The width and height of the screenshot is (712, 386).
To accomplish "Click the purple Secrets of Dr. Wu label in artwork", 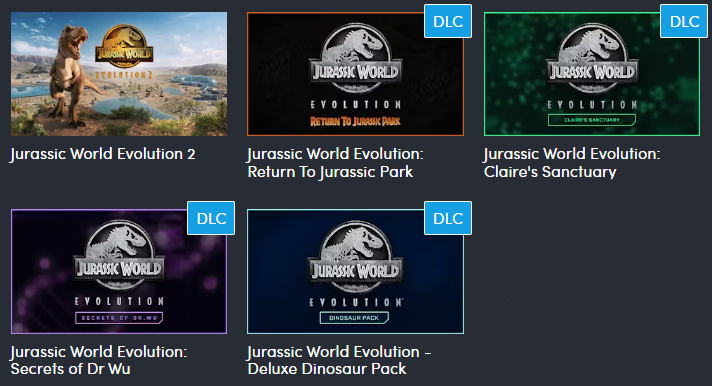I will click(119, 318).
